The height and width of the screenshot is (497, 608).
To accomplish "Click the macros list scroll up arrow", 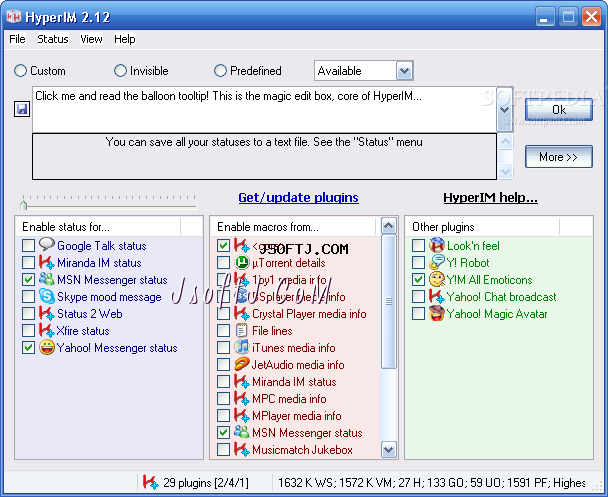I will pos(389,226).
